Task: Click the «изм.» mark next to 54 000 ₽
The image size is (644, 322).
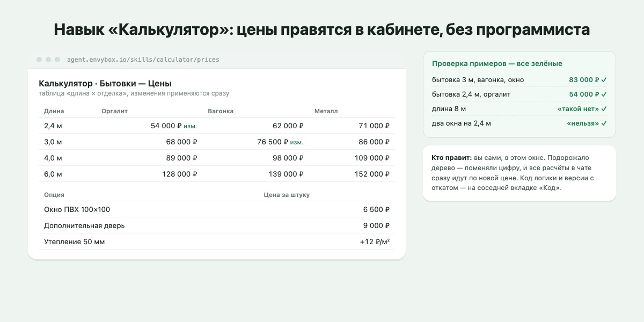Action: coord(190,126)
